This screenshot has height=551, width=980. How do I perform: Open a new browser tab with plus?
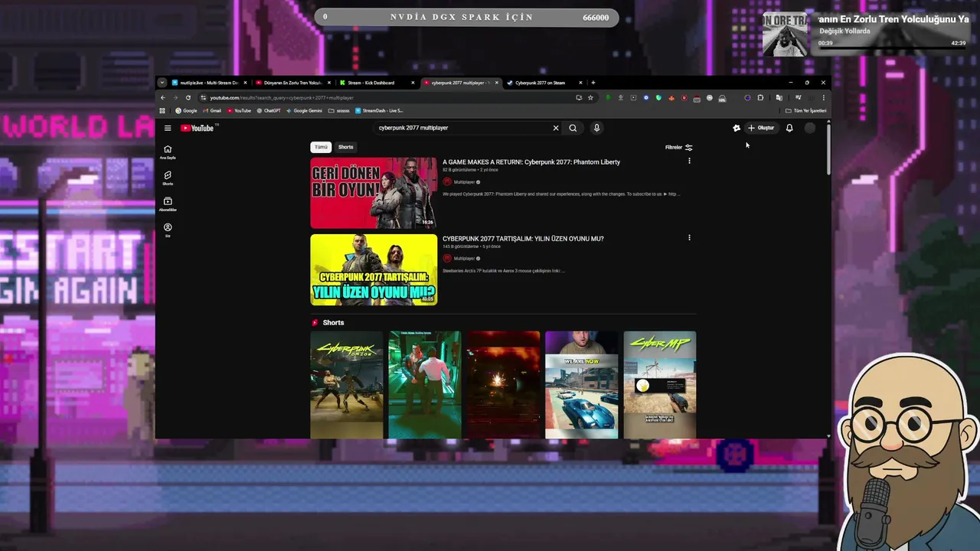pyautogui.click(x=593, y=83)
